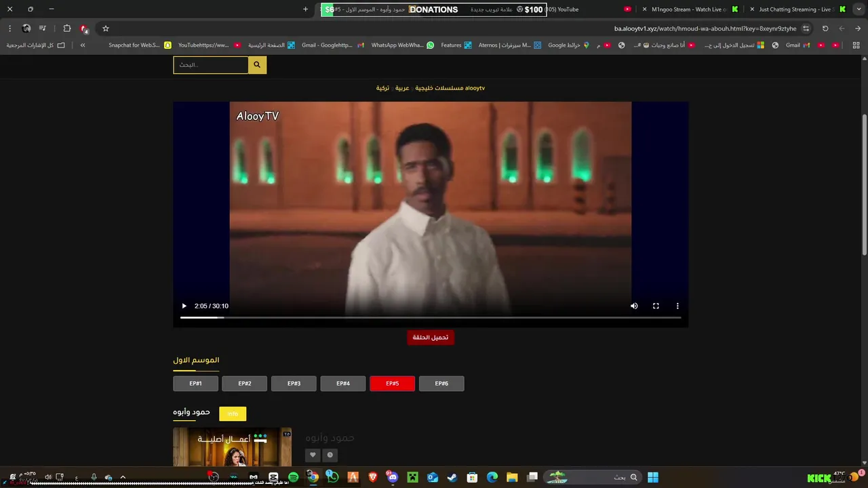Open the yellow Info tab
This screenshot has width=868, height=488.
[233, 413]
